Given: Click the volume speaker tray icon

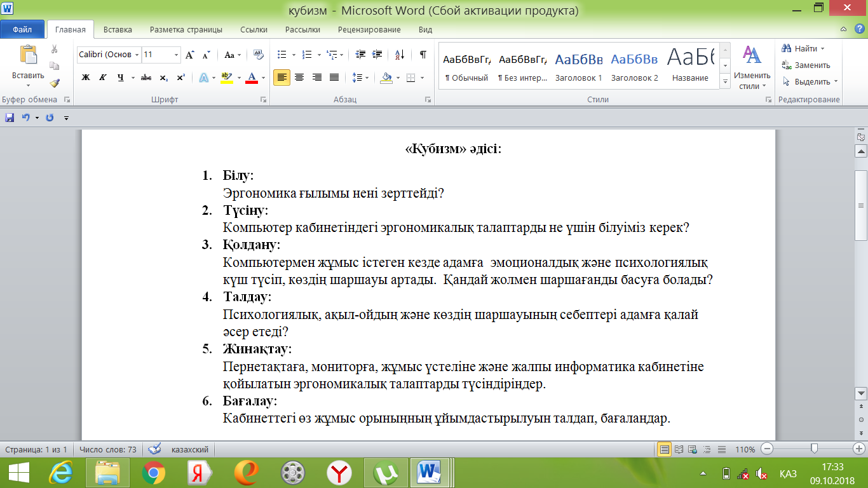Looking at the screenshot, I should (x=761, y=475).
